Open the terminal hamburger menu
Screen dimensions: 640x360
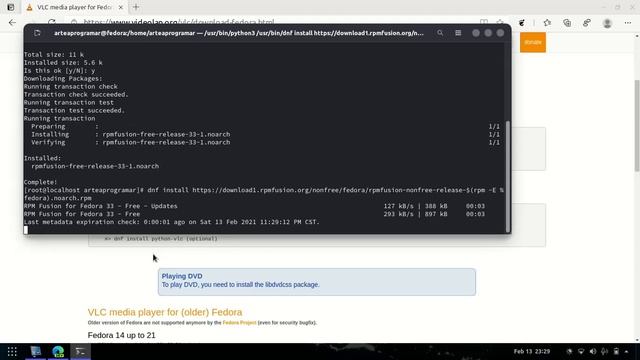pos(458,33)
